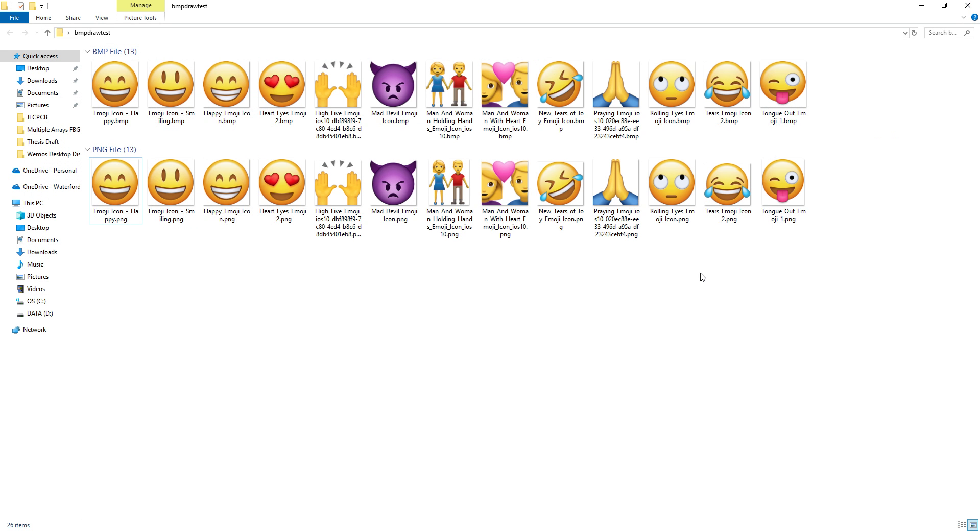Select the High_Five_Emoji BMP thumbnail
Image resolution: width=980 pixels, height=531 pixels.
[x=338, y=84]
